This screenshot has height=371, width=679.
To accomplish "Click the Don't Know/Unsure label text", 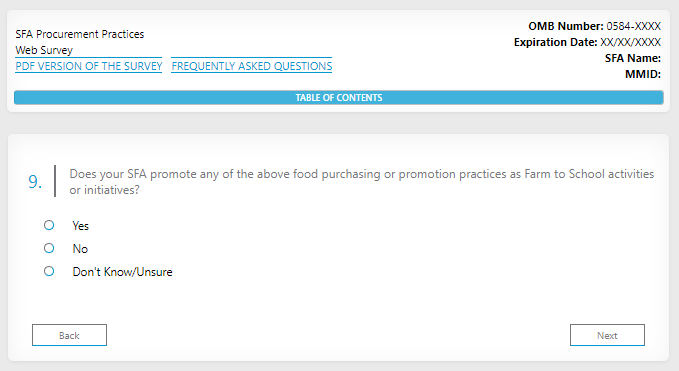I will click(123, 272).
